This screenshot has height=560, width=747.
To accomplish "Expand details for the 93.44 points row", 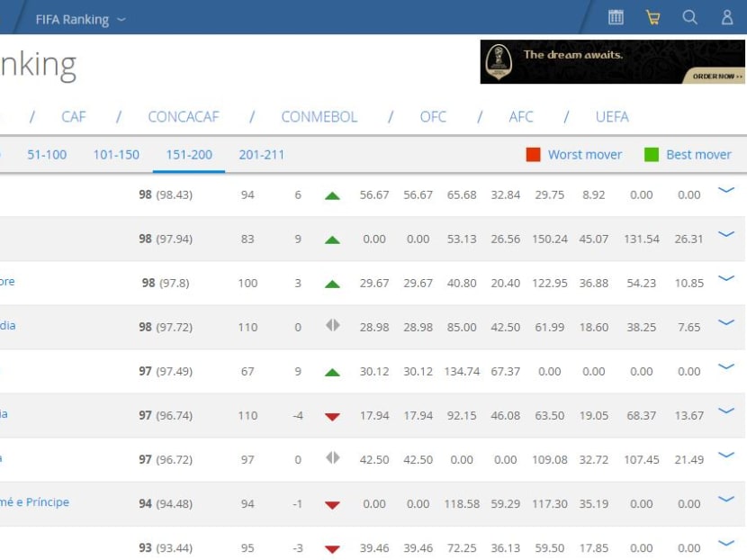I will (726, 543).
